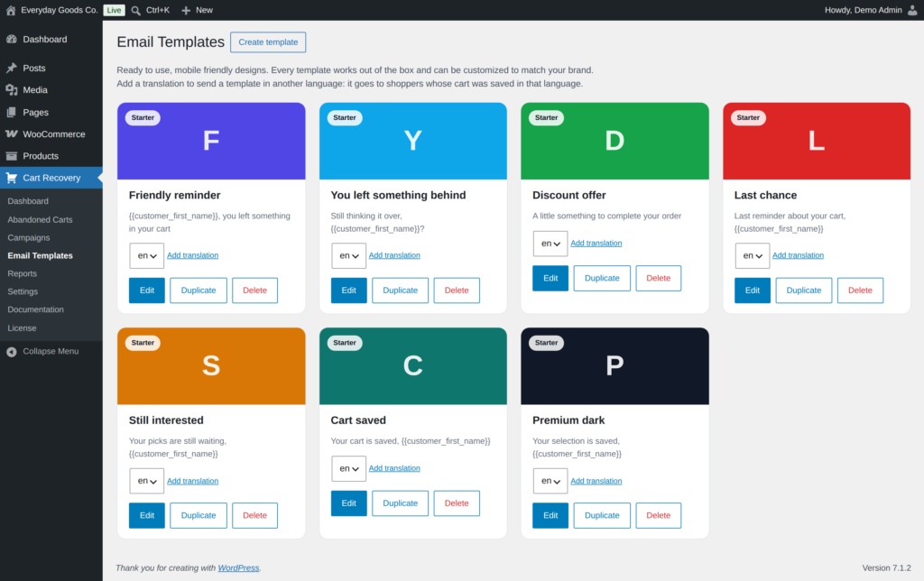Screen dimensions: 924x581
Task: Click the red L template thumbnail
Action: click(x=816, y=141)
